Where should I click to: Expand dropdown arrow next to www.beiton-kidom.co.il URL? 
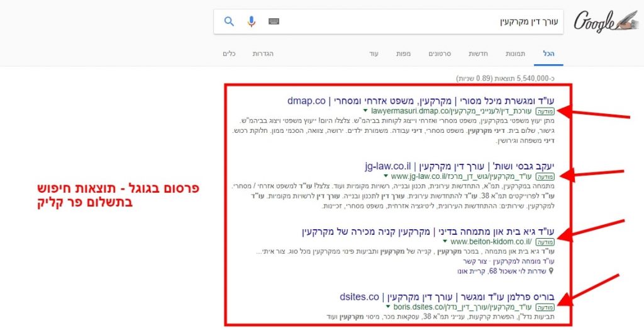pyautogui.click(x=445, y=242)
